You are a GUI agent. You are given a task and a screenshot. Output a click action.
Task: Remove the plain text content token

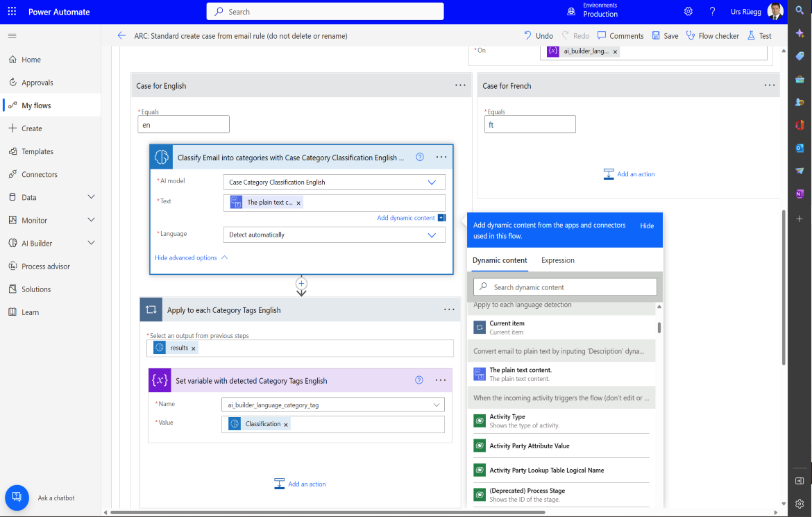[x=298, y=203]
